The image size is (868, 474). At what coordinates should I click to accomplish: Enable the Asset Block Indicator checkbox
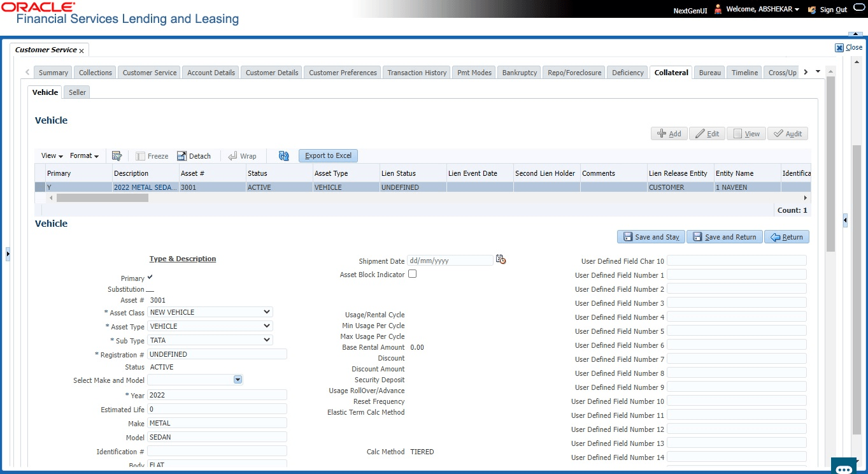pos(412,274)
